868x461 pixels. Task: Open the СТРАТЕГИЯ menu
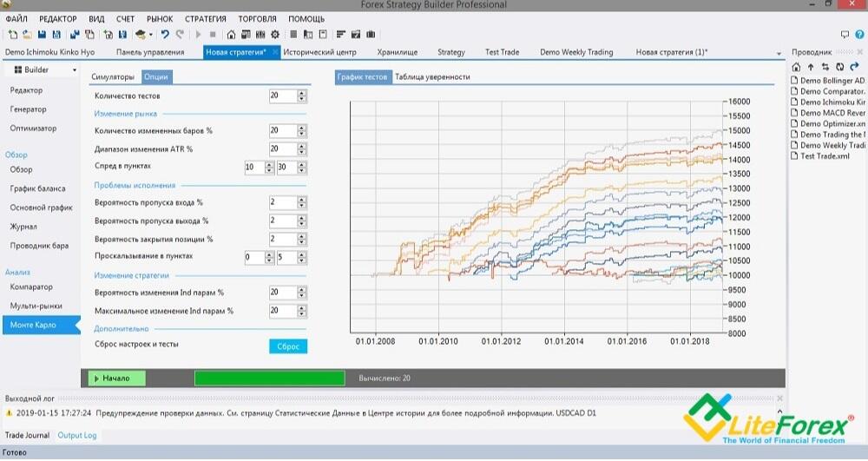tap(206, 19)
